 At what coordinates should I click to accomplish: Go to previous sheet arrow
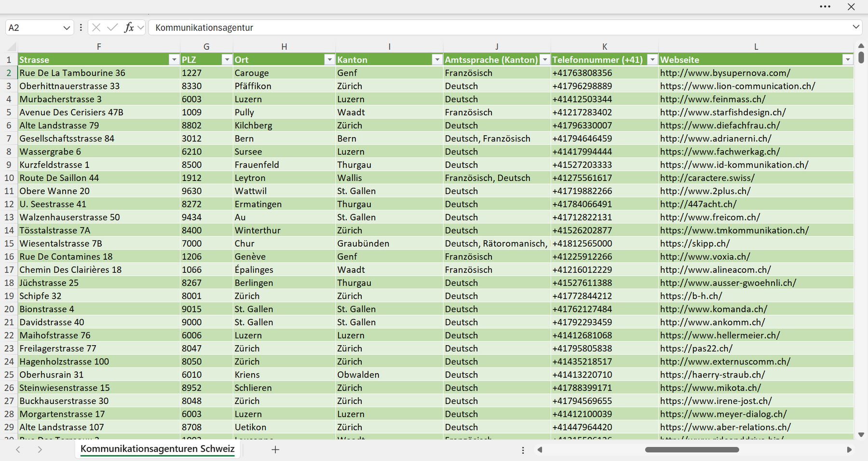click(x=18, y=449)
